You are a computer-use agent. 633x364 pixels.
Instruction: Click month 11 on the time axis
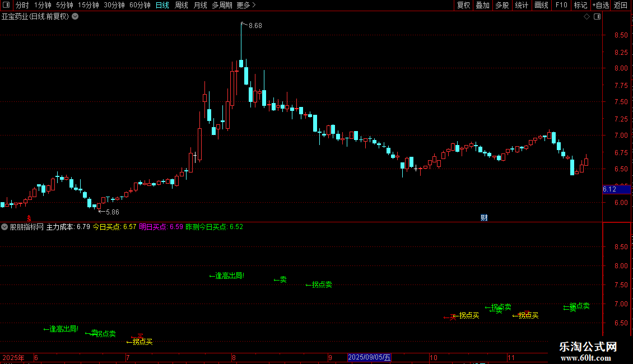[x=511, y=357]
